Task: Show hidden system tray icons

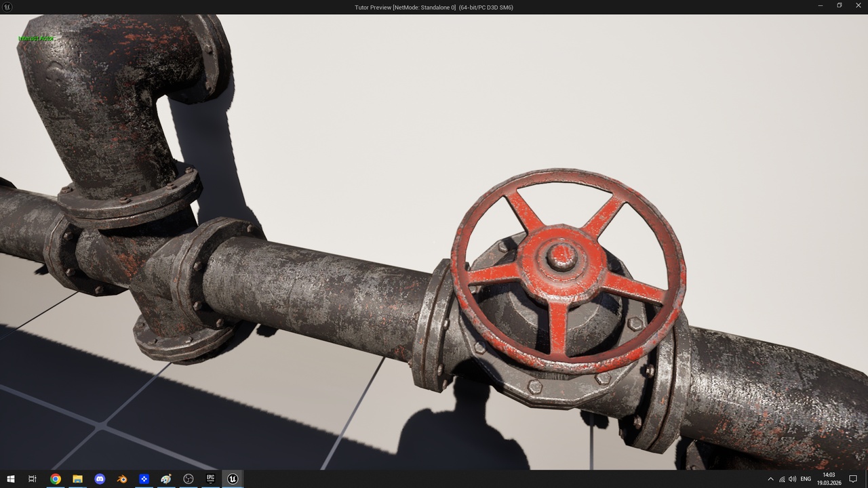Action: click(770, 479)
